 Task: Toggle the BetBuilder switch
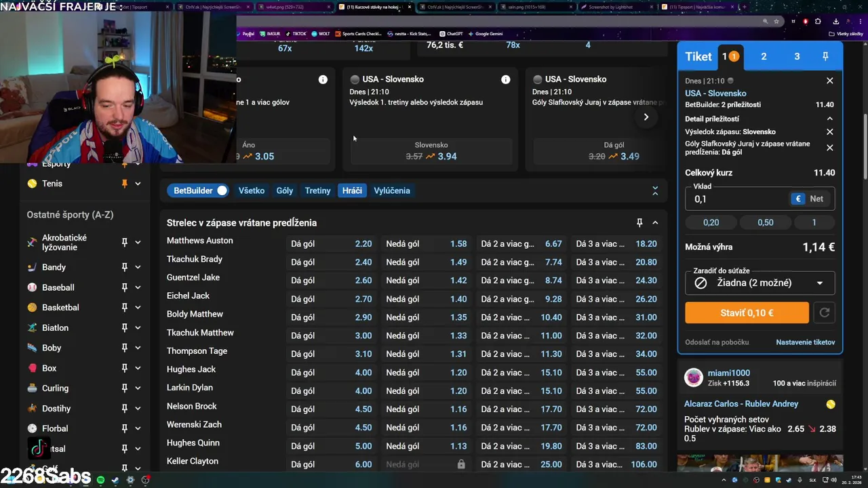tap(222, 190)
